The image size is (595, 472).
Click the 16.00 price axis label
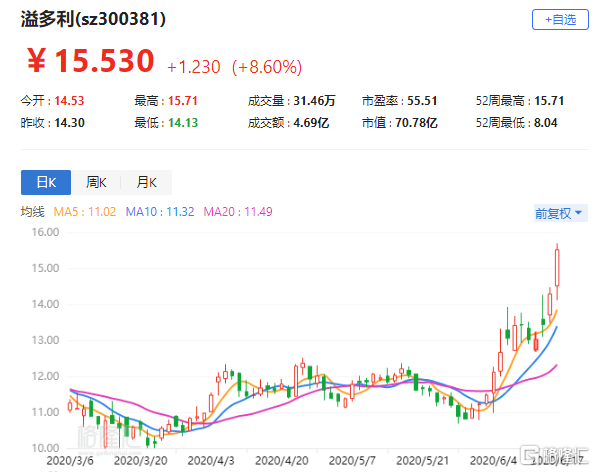pyautogui.click(x=45, y=232)
